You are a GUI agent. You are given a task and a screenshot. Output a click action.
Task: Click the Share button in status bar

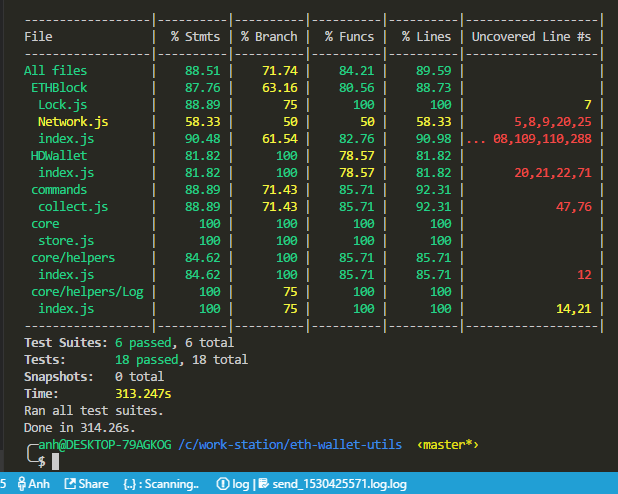click(86, 484)
